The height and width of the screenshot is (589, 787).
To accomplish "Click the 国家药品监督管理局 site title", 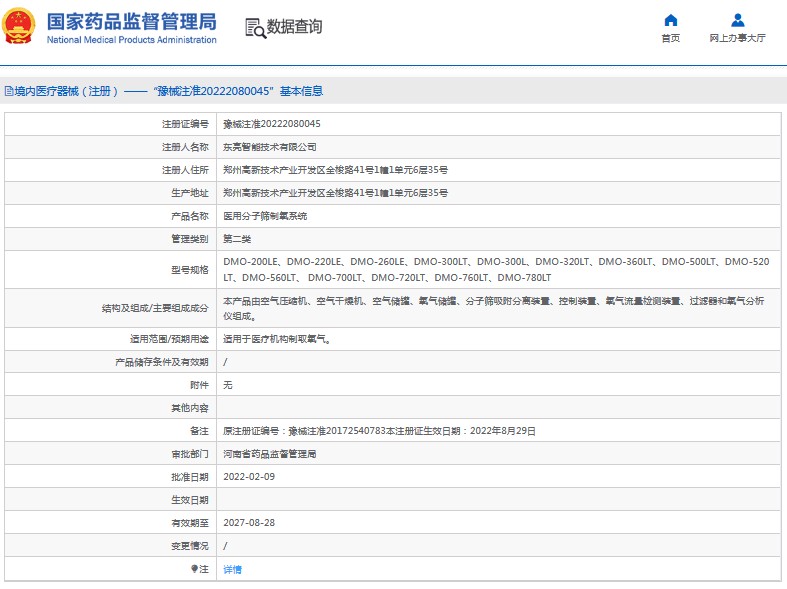I will tap(131, 21).
